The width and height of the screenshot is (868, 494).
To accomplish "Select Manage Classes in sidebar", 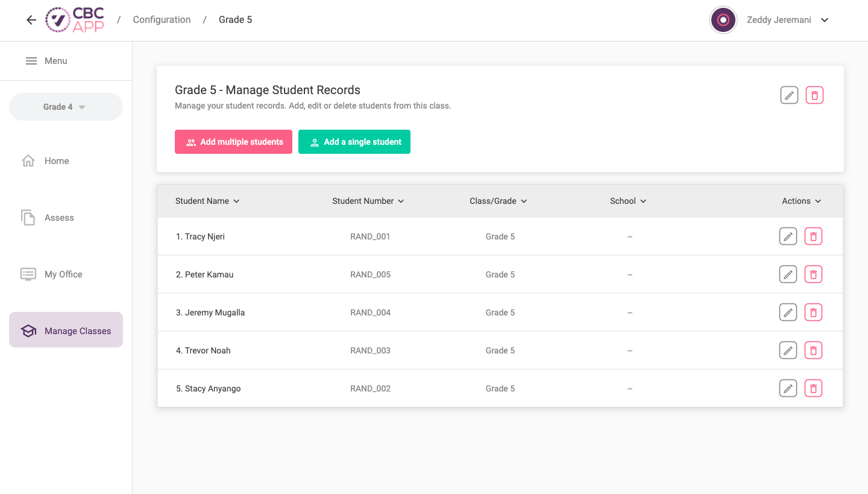I will (66, 330).
